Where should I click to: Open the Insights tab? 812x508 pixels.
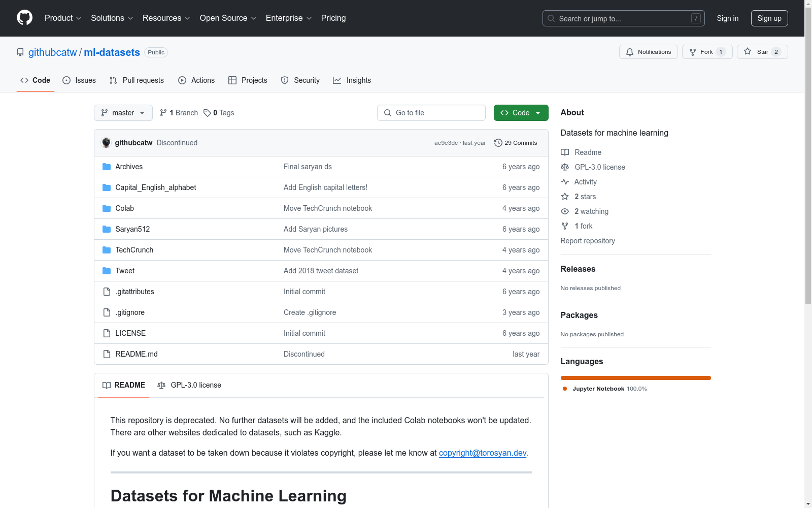click(352, 80)
